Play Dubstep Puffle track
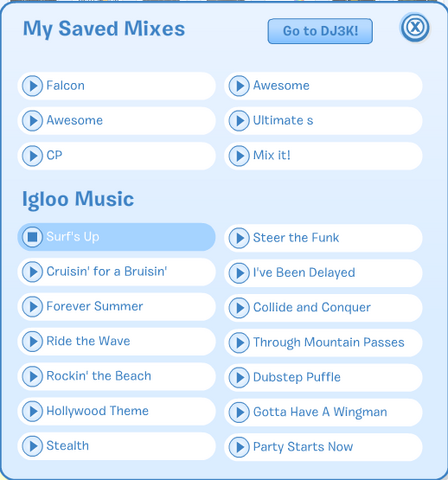 tap(239, 377)
